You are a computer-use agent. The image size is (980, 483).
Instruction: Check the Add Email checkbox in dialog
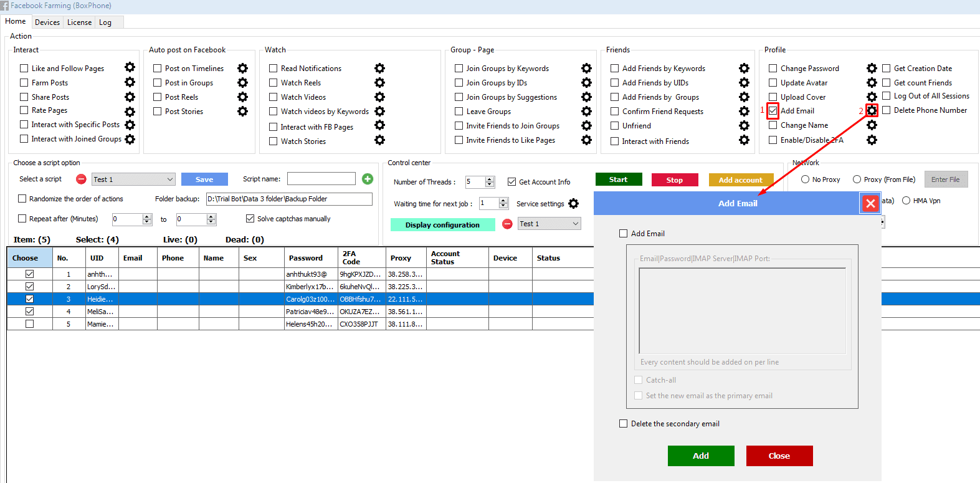click(x=623, y=233)
